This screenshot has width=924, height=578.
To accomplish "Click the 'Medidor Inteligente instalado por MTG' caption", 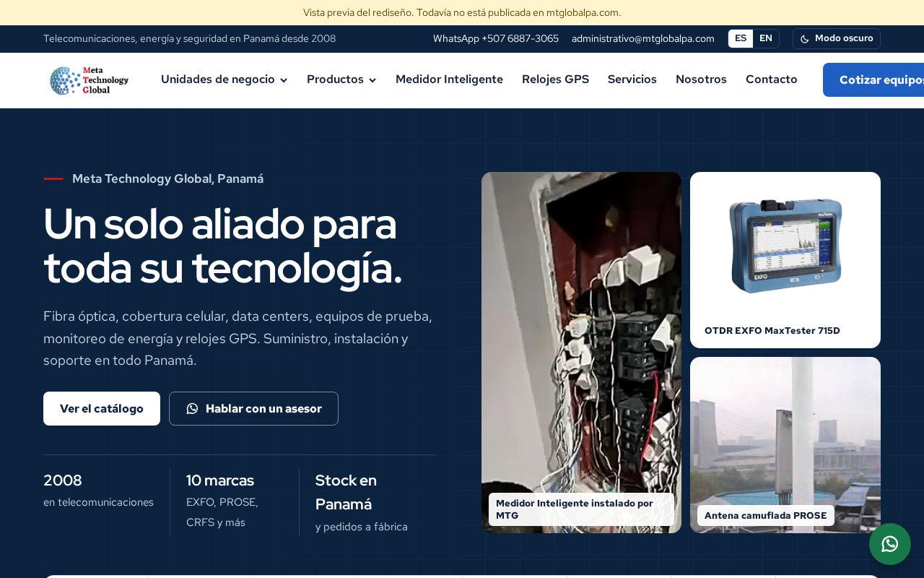I will click(581, 509).
